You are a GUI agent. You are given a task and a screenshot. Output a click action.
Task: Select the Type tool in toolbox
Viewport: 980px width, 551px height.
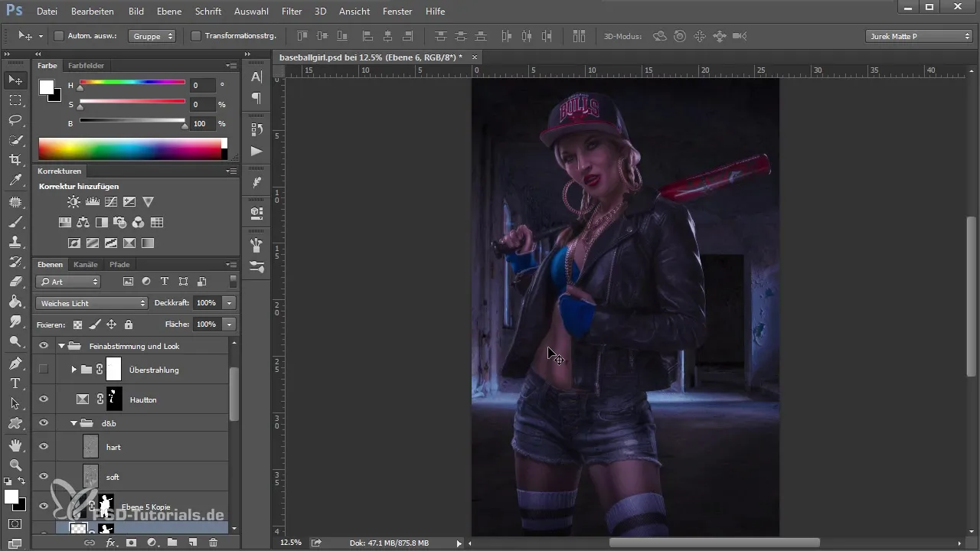tap(15, 383)
